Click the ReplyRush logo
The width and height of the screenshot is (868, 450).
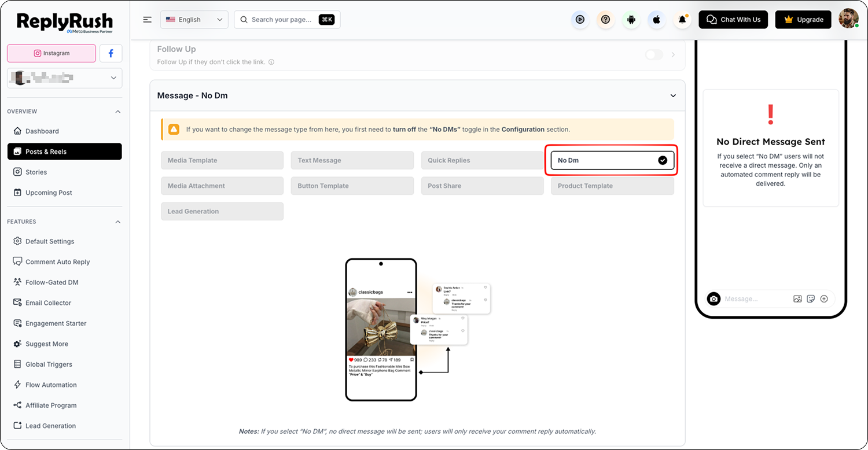click(x=64, y=22)
